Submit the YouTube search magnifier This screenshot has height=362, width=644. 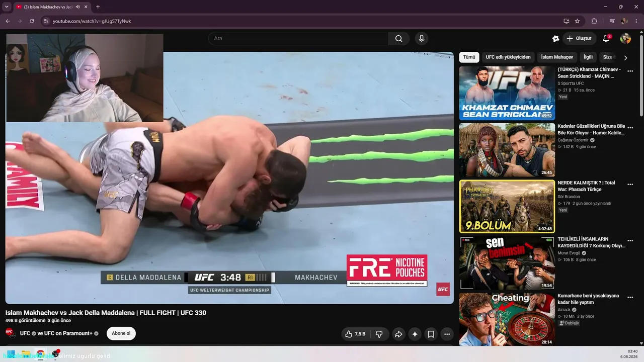(x=398, y=39)
